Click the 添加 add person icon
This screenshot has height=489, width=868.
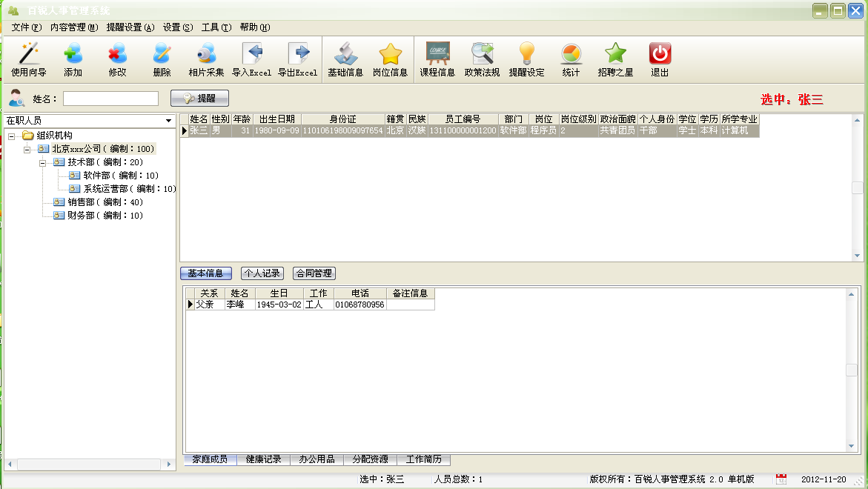[x=73, y=59]
